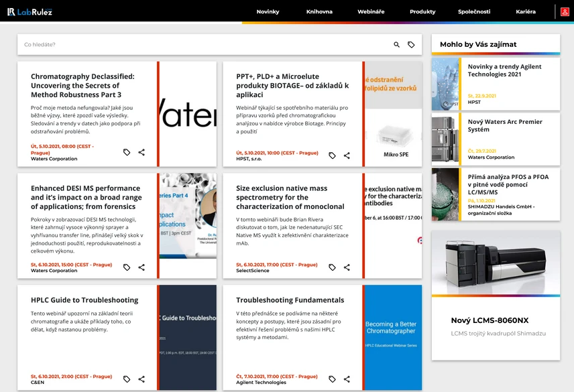The height and width of the screenshot is (392, 574).
Task: Open Size exclusion native mass spectrometry title
Action: click(290, 198)
